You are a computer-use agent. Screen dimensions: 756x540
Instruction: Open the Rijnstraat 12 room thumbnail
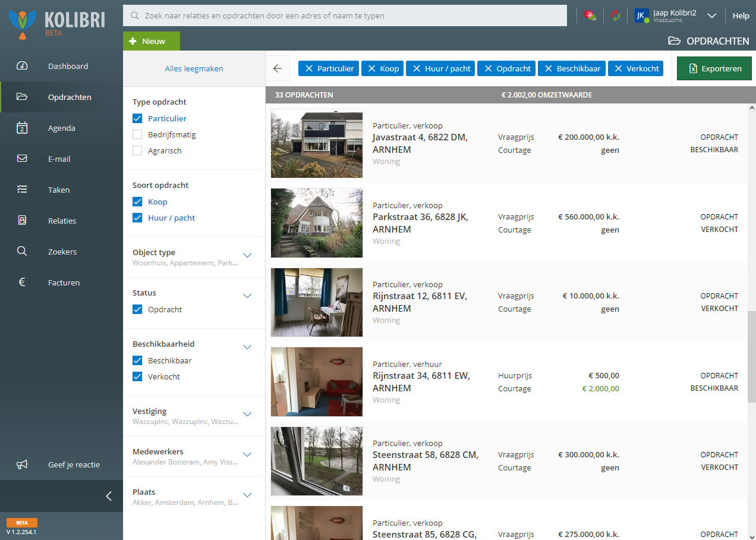[x=317, y=302]
